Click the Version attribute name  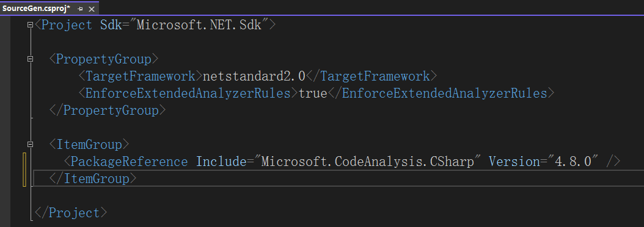coord(514,161)
